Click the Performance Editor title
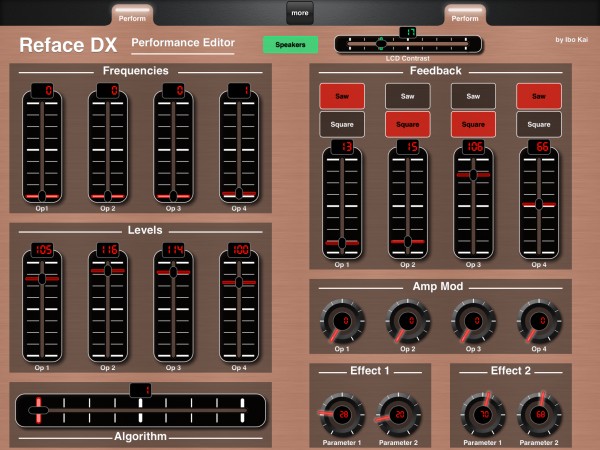 point(183,42)
